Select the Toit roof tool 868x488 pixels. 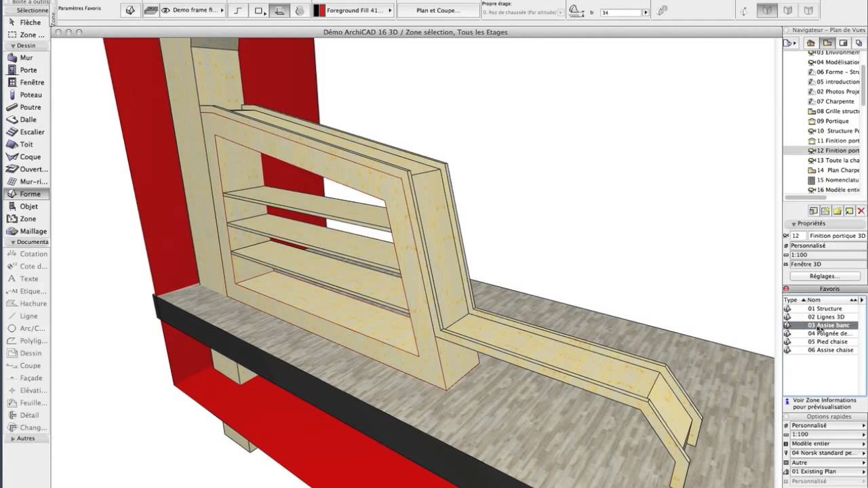26,144
